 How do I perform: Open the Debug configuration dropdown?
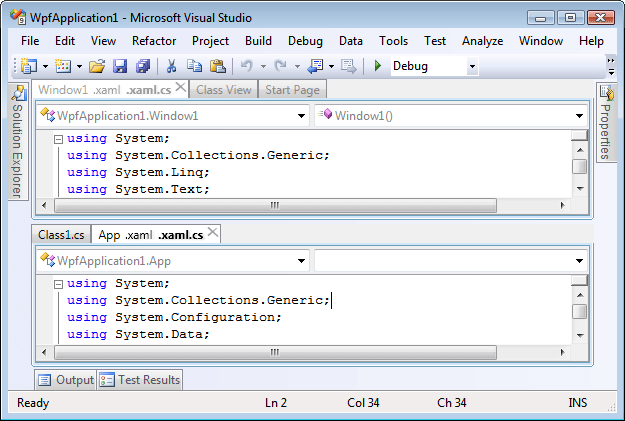coord(472,66)
